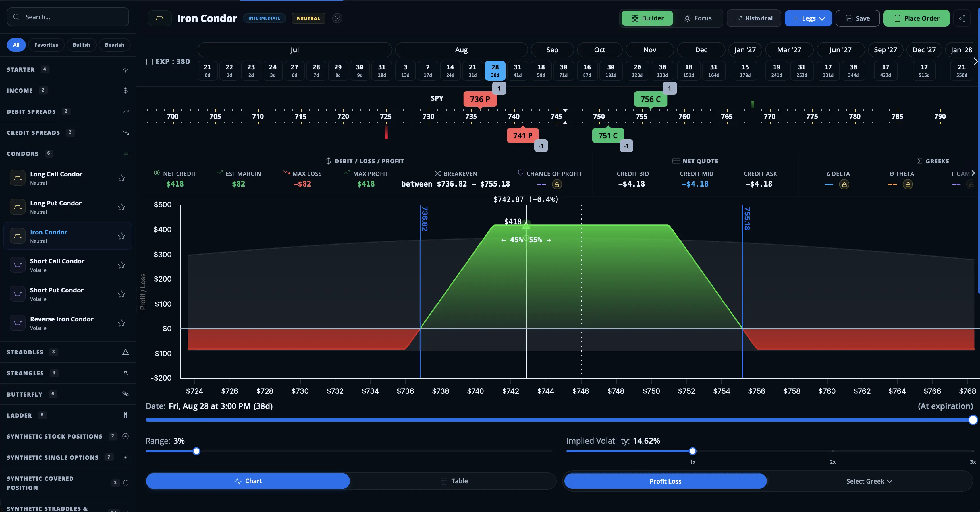Filter strategies by Bearish
The height and width of the screenshot is (512, 980).
[115, 45]
